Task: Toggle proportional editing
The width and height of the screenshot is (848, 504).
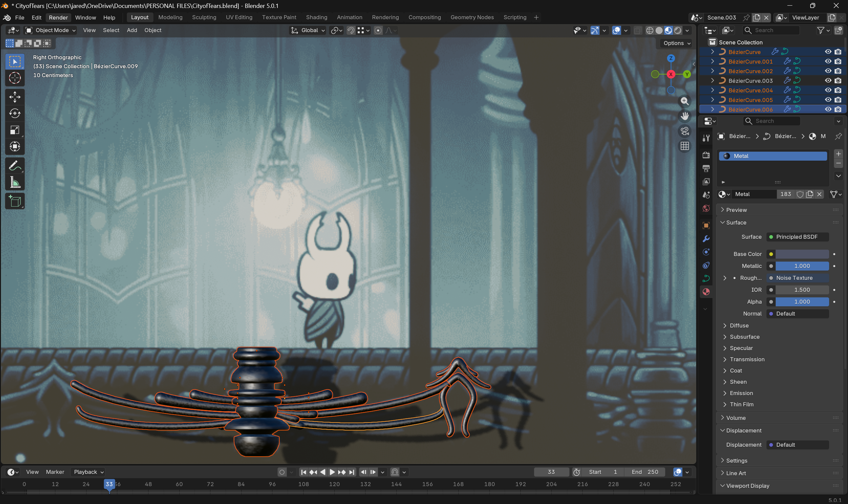Action: tap(377, 30)
